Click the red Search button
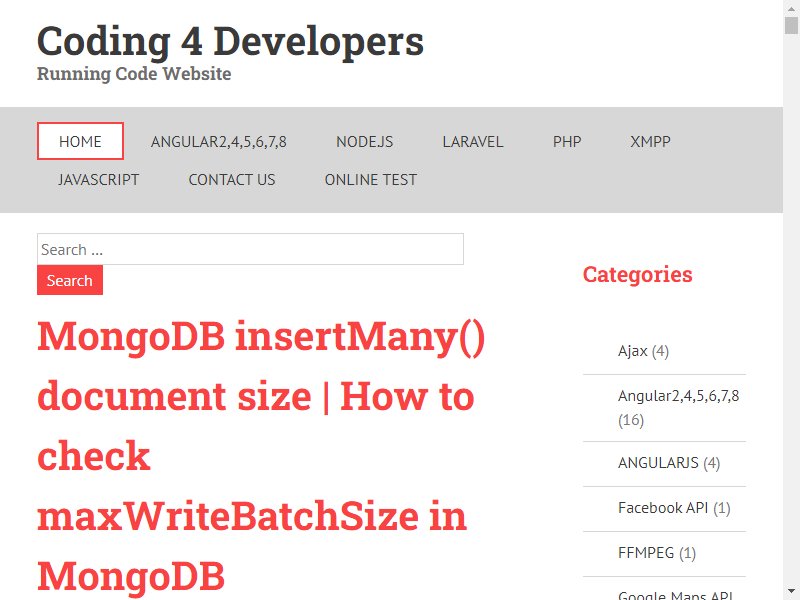Image resolution: width=800 pixels, height=600 pixels. pos(70,280)
